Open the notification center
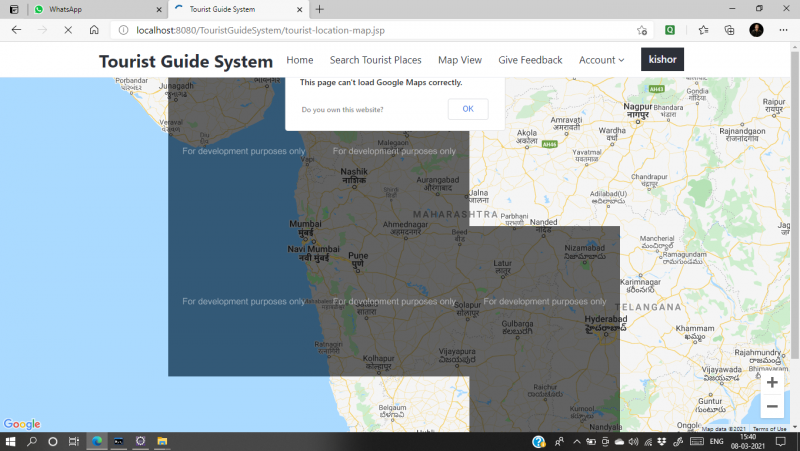 click(781, 442)
